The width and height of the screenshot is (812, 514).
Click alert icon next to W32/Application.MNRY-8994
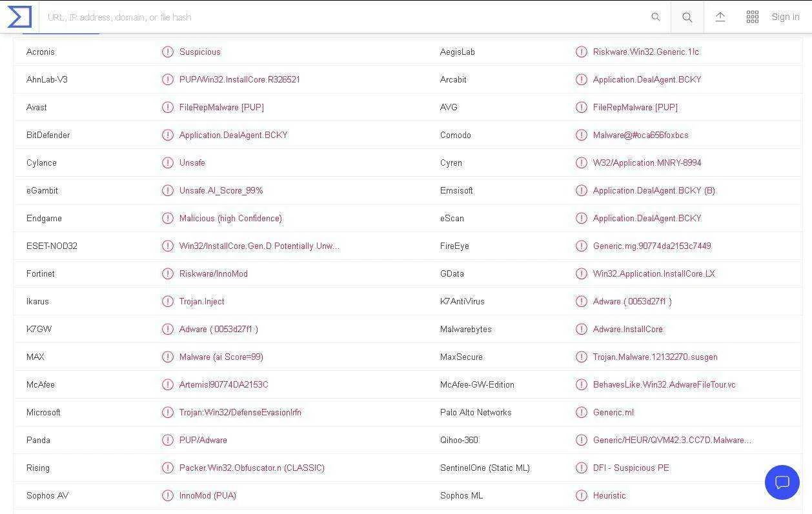point(582,163)
